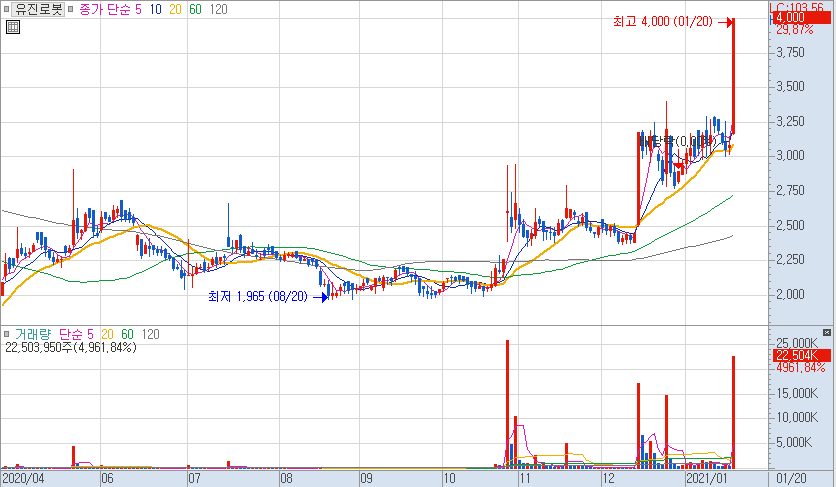Open the data table grid icon
The image size is (836, 487).
point(13,27)
